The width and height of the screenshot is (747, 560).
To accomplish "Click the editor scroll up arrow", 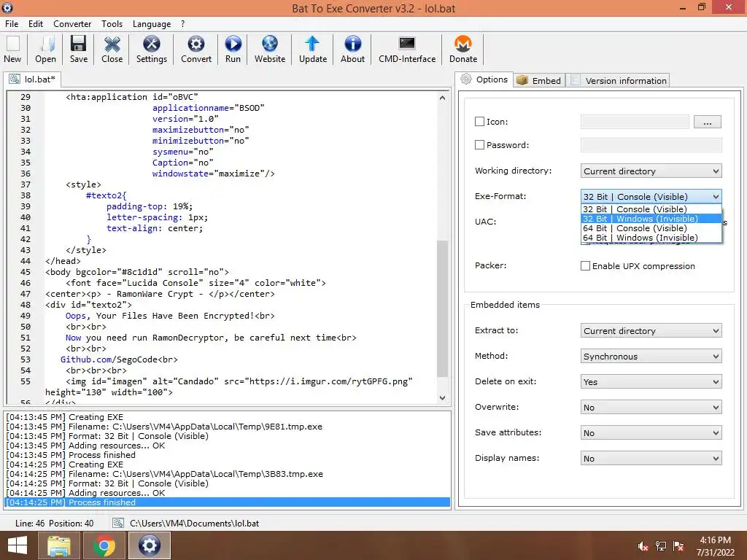I will coord(443,98).
